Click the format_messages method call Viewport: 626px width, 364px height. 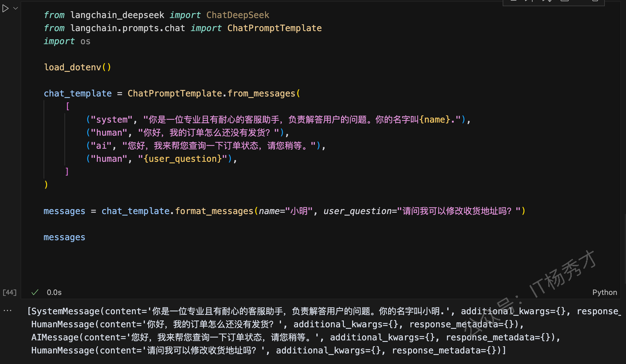[x=214, y=211]
